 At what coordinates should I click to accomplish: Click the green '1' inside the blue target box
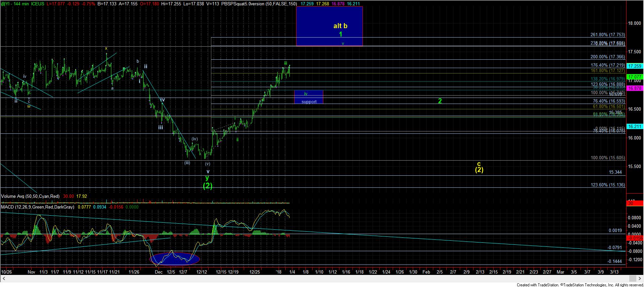(x=340, y=34)
